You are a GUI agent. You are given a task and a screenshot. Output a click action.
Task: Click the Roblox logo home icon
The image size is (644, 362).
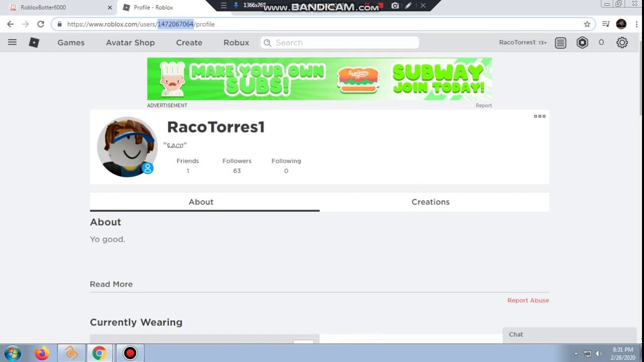point(34,43)
